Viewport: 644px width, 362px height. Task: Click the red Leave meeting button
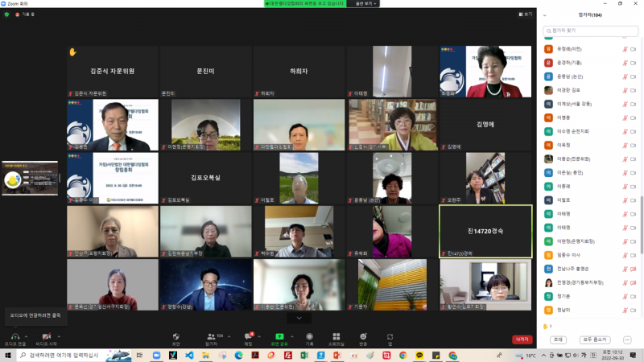[x=522, y=339]
